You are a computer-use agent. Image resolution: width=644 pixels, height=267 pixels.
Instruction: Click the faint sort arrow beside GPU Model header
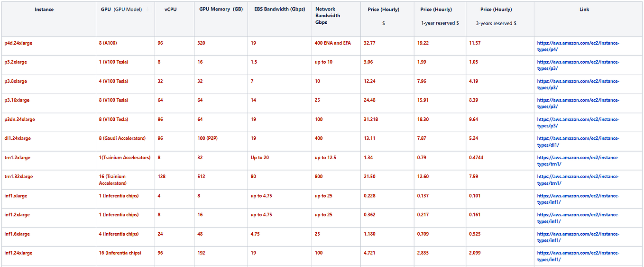pyautogui.click(x=148, y=9)
